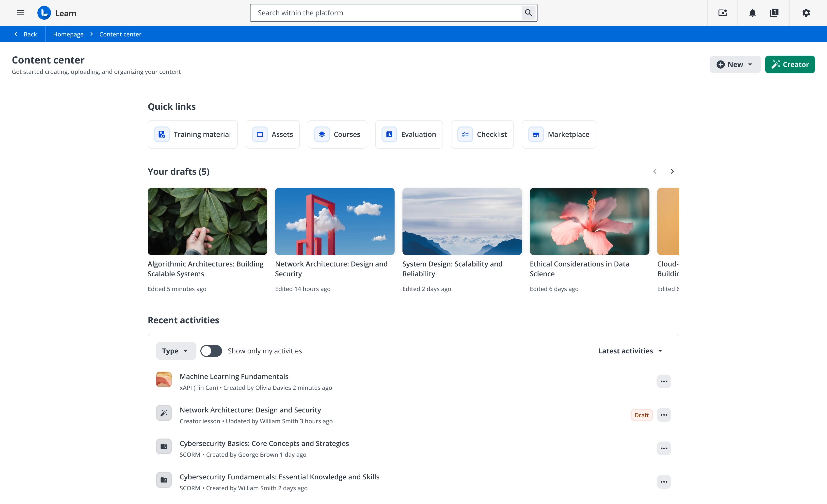The height and width of the screenshot is (504, 827).
Task: Go to Homepage breadcrumb
Action: [68, 34]
